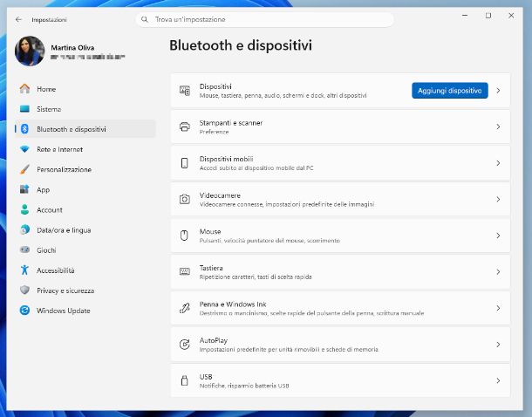This screenshot has height=417, width=532.
Task: Click the Martina Oliva account name
Action: pyautogui.click(x=72, y=47)
